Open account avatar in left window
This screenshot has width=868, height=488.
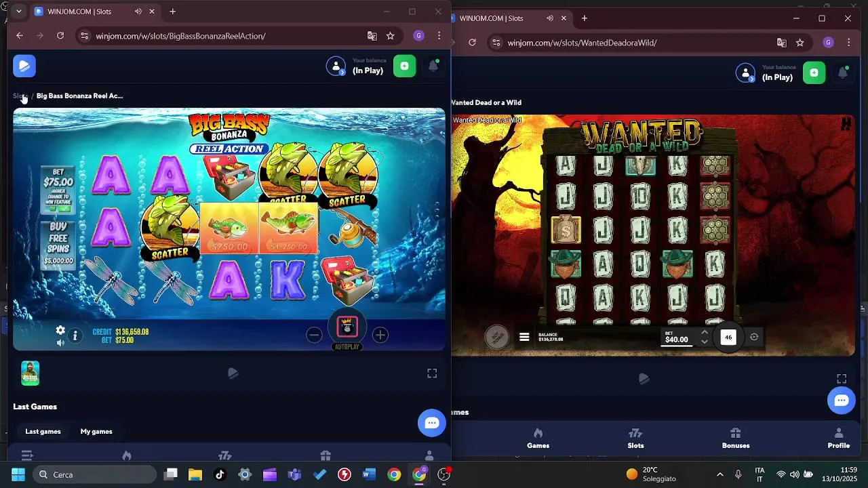tap(336, 66)
